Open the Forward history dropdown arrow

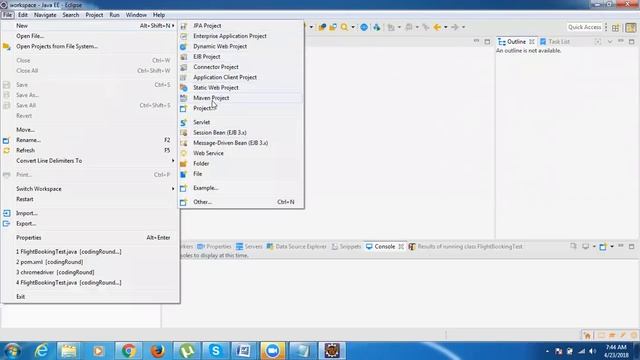tap(463, 27)
